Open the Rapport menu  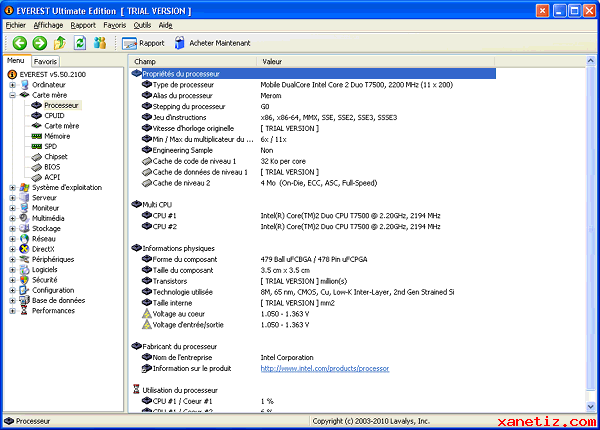83,25
